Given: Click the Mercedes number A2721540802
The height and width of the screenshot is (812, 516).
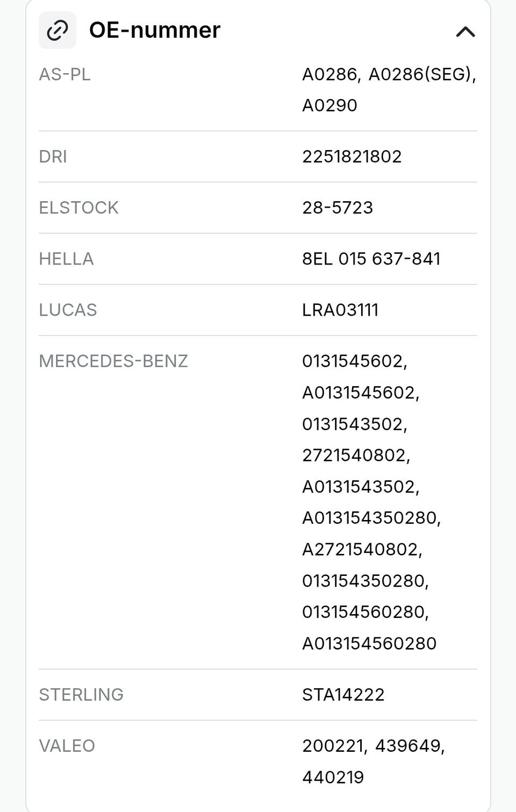Looking at the screenshot, I should pyautogui.click(x=362, y=549).
